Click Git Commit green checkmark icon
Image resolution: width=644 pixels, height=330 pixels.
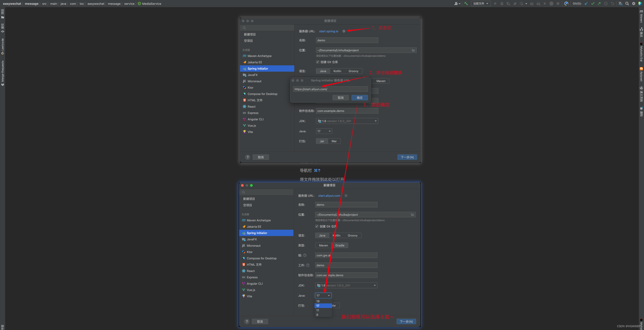593,4
